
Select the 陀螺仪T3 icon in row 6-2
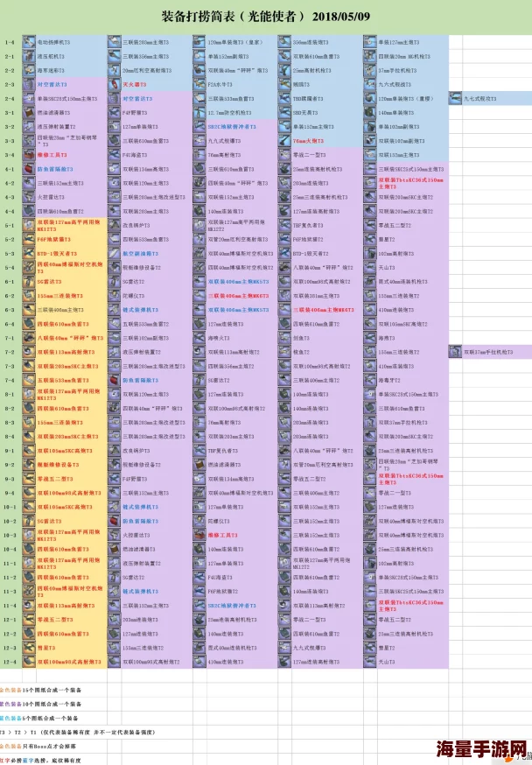114,296
